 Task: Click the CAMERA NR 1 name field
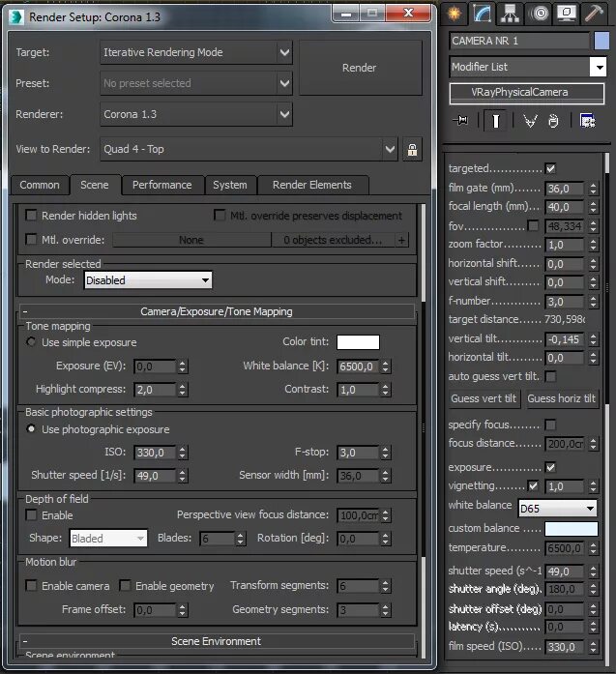pos(519,41)
